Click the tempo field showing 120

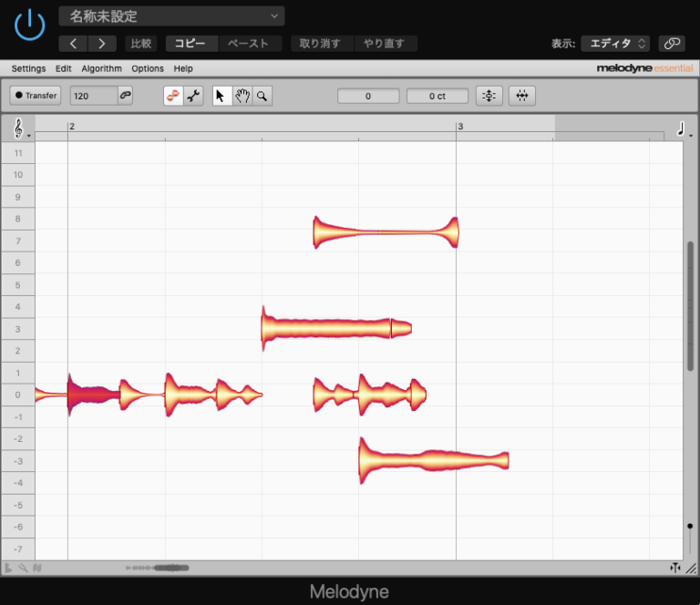(x=92, y=96)
